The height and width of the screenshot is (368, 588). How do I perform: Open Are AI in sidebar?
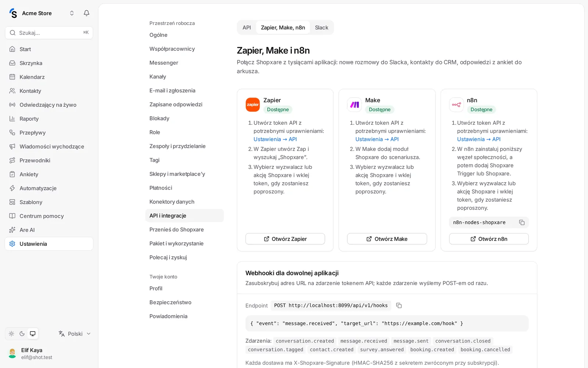coord(49,230)
